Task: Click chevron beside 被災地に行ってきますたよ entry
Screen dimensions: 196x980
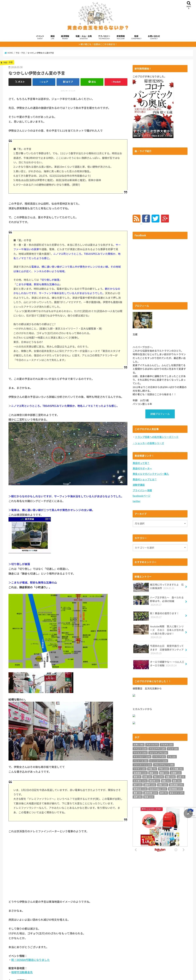Action: pos(186,587)
